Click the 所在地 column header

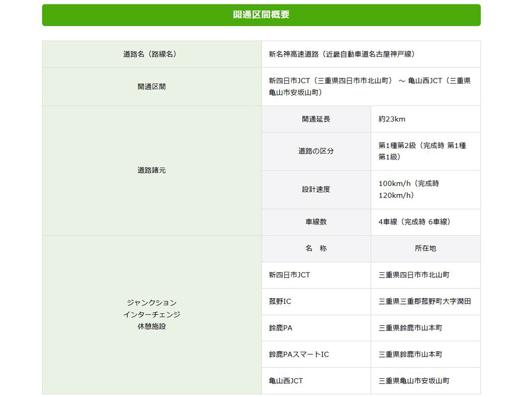[x=425, y=248]
